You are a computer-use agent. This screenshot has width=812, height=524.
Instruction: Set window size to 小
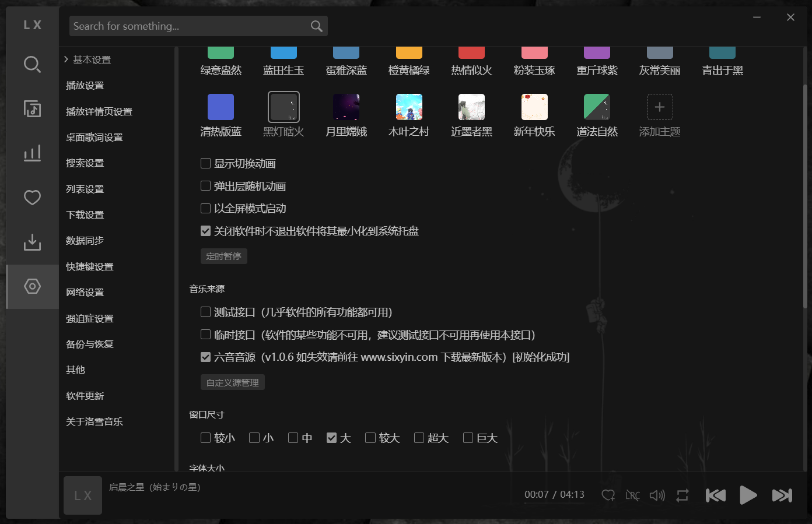pyautogui.click(x=254, y=438)
